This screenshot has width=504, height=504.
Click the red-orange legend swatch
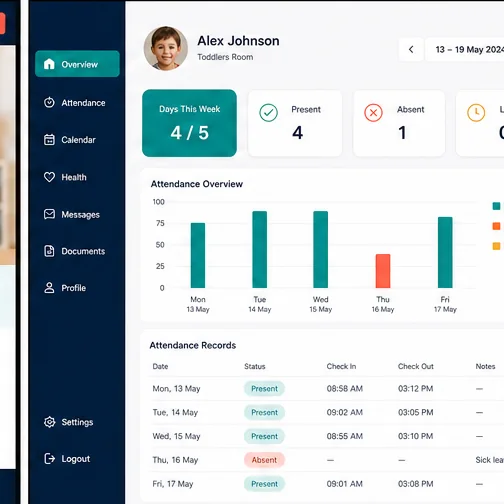coord(496,226)
